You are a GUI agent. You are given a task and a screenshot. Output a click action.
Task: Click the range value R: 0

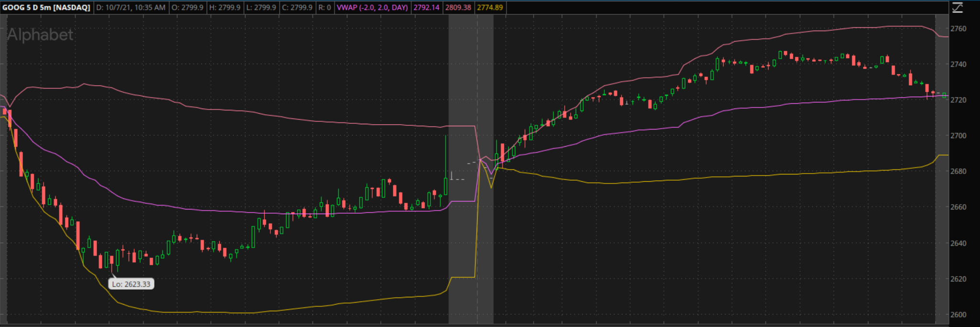tap(325, 8)
